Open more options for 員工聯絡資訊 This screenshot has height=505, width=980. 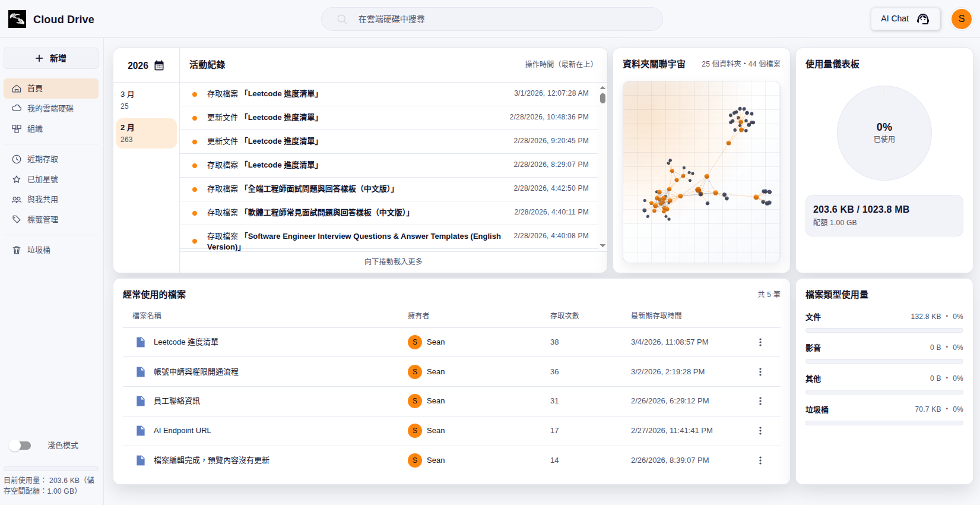pyautogui.click(x=760, y=401)
